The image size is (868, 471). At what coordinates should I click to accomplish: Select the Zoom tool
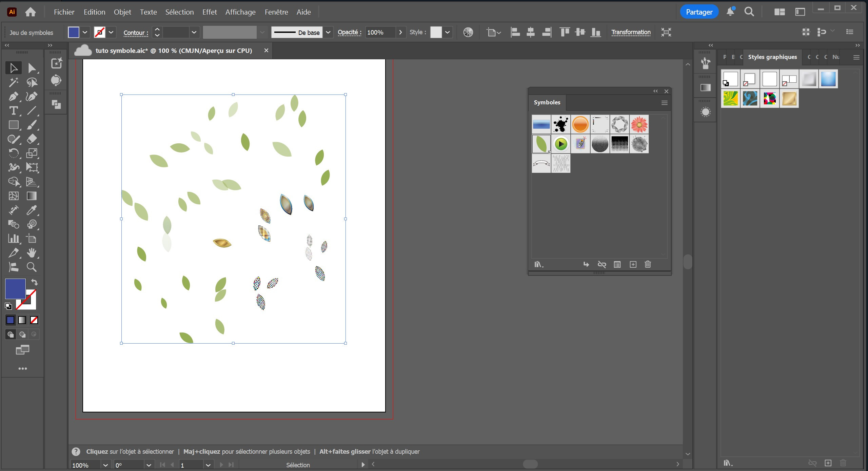32,267
